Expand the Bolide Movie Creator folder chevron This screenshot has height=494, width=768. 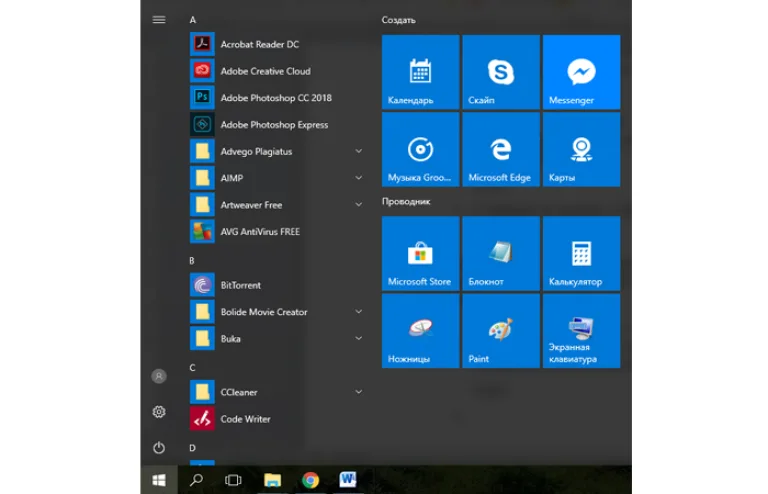coord(359,311)
